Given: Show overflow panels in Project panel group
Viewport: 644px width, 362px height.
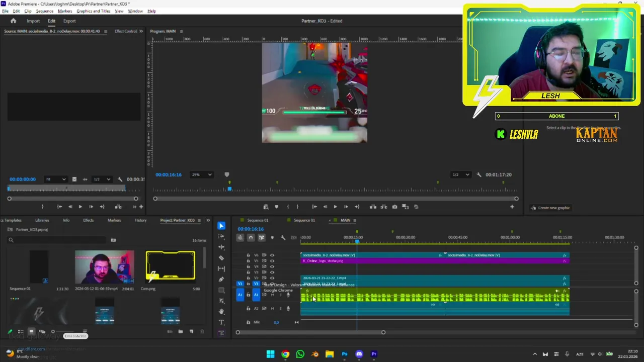Looking at the screenshot, I should (x=208, y=220).
